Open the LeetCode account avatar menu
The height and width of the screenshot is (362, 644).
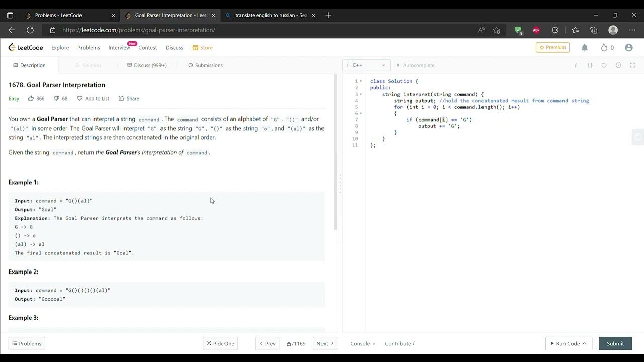[628, 47]
